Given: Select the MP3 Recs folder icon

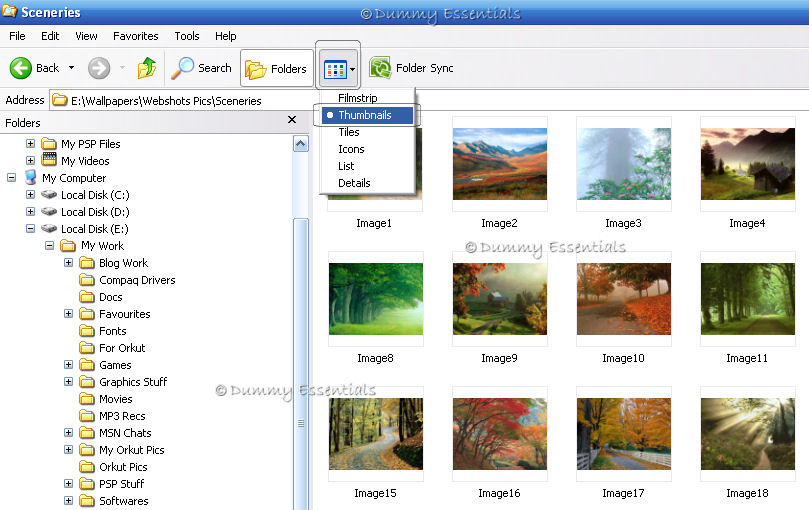Looking at the screenshot, I should [x=87, y=416].
